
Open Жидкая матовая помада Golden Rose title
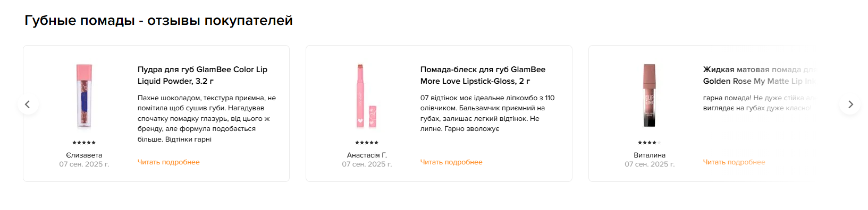pyautogui.click(x=759, y=75)
